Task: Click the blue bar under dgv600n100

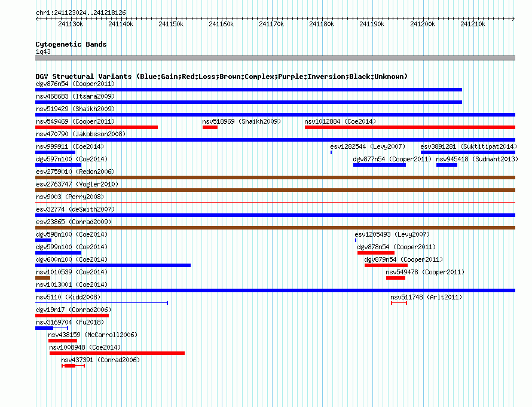Action: pyautogui.click(x=113, y=265)
